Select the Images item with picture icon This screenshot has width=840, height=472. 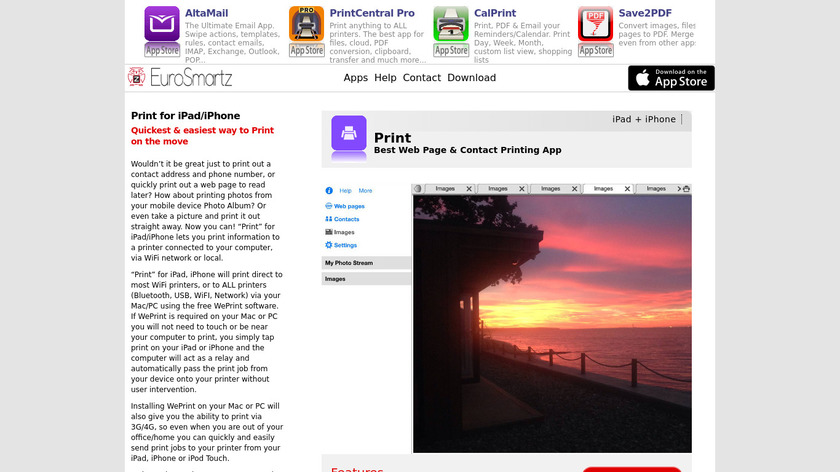tap(340, 232)
